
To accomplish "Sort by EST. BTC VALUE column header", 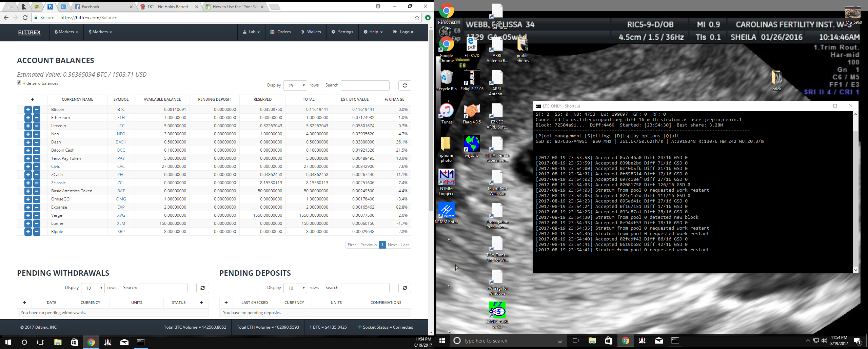I will click(x=355, y=99).
